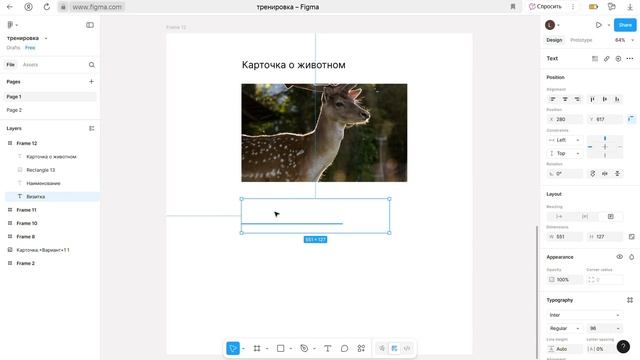Toggle the sidebar minimize UI icon
Viewport: 640px width, 360px height.
pyautogui.click(x=90, y=25)
